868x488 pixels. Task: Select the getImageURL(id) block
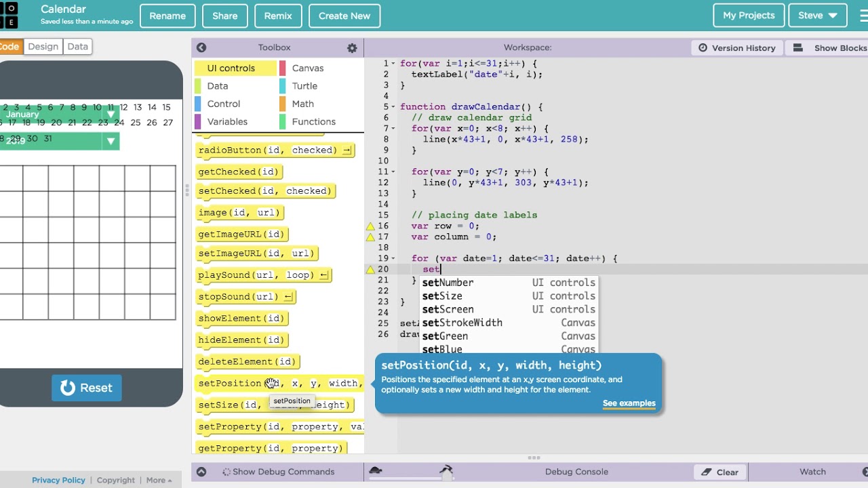(x=241, y=235)
